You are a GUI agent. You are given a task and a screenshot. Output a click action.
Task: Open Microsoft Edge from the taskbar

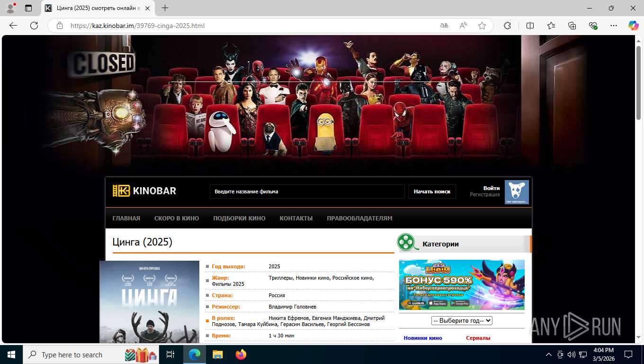point(195,355)
